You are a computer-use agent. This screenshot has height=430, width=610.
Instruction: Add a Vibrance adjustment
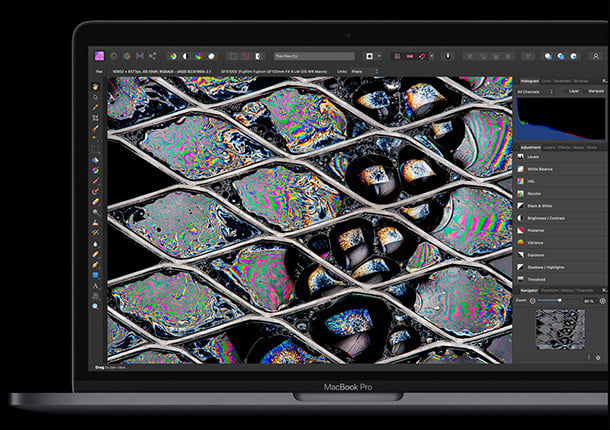coord(561,242)
